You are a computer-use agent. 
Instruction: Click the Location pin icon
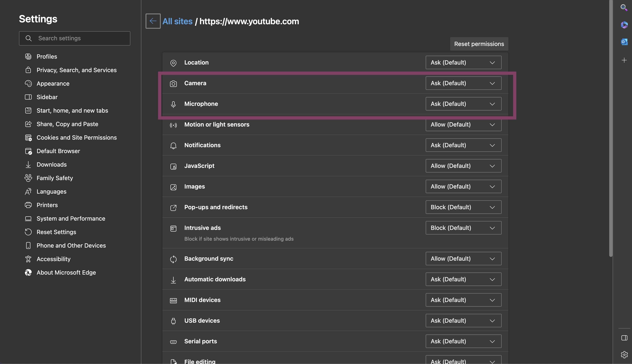pyautogui.click(x=173, y=63)
